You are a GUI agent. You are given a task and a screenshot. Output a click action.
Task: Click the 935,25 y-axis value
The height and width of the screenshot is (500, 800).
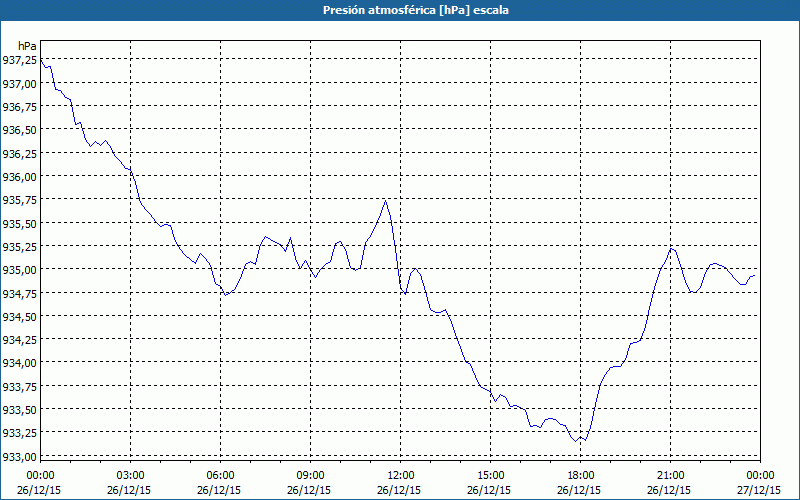19,246
